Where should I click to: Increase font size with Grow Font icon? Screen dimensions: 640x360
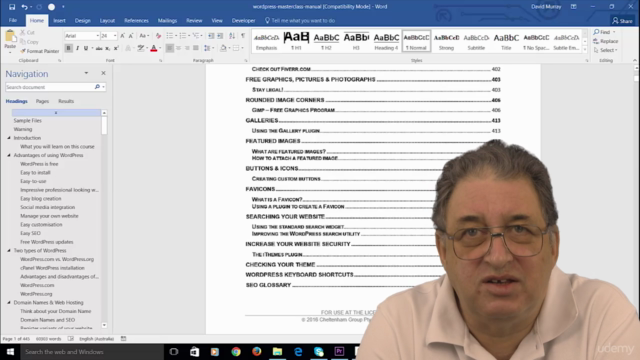coord(122,36)
